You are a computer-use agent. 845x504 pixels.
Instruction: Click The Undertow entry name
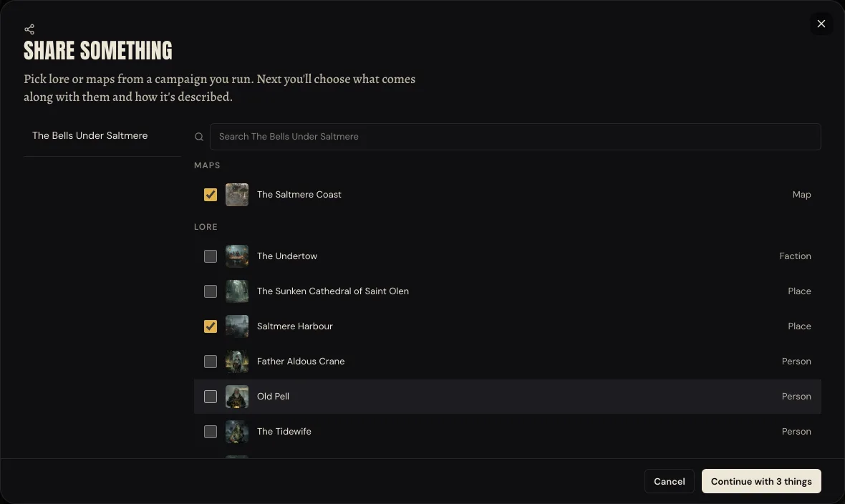click(286, 256)
